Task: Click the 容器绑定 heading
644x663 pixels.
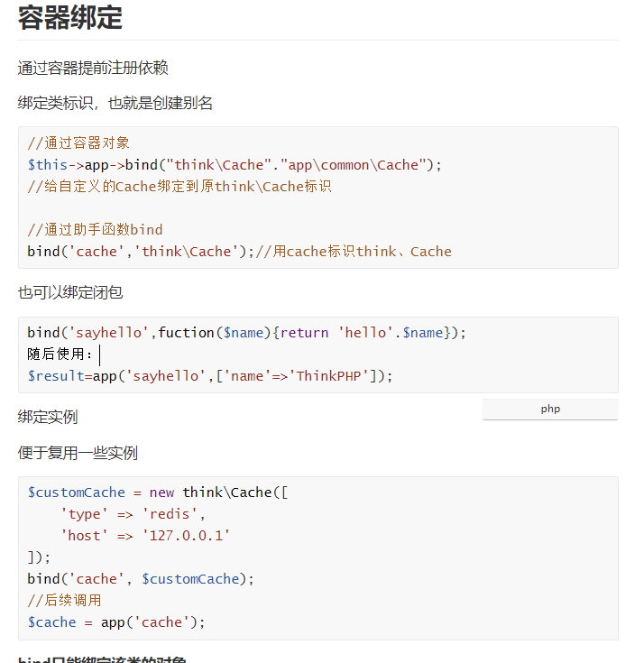Action: pos(70,18)
